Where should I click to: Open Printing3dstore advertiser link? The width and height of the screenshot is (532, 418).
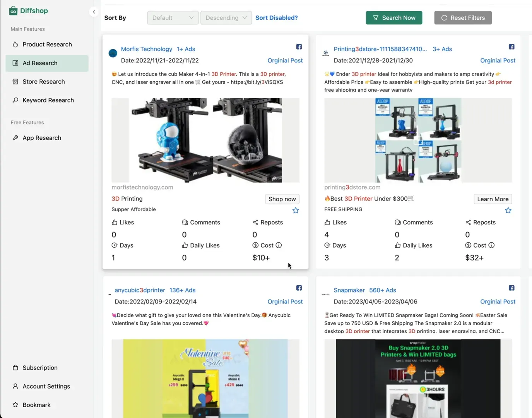pyautogui.click(x=380, y=49)
